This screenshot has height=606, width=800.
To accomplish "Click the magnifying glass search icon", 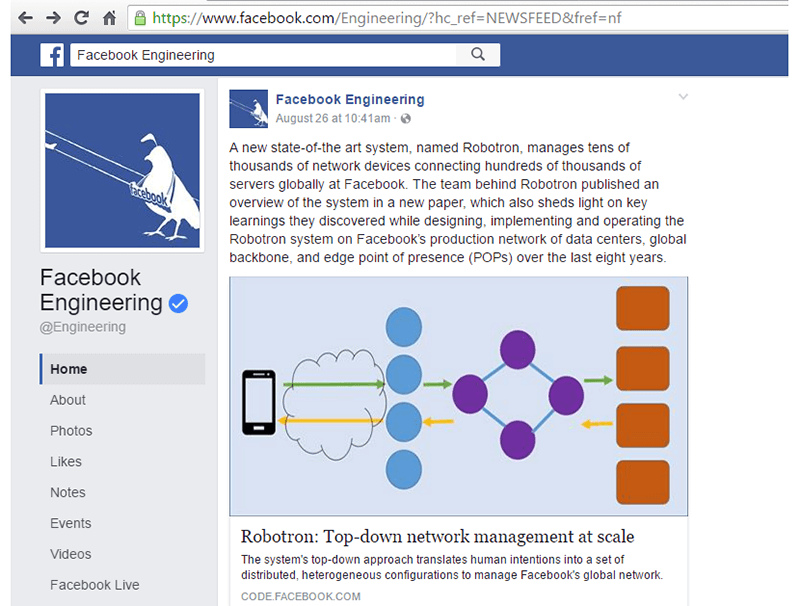I will click(477, 54).
